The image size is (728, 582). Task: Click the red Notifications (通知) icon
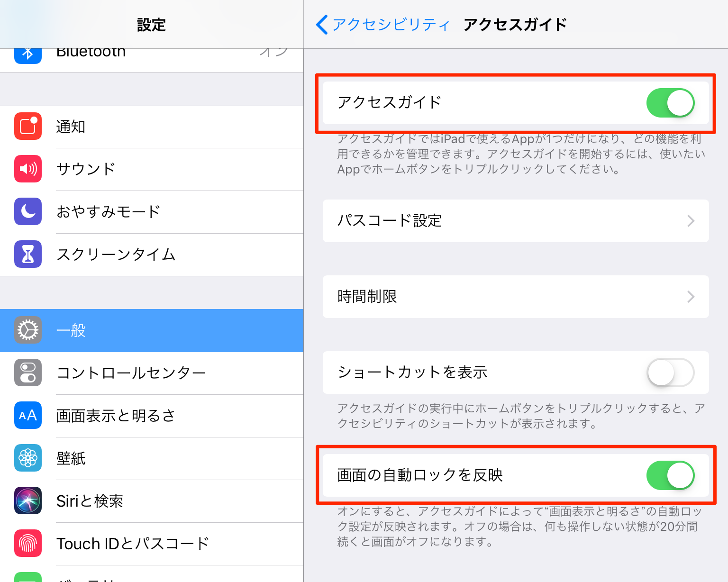pos(28,127)
